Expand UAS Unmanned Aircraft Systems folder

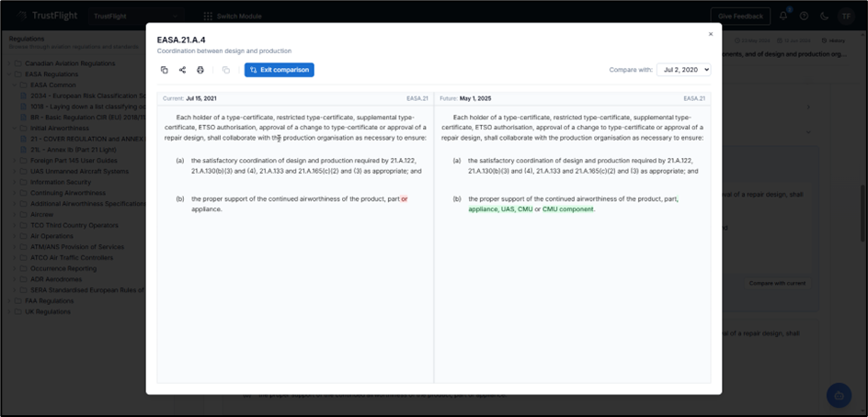(x=14, y=172)
